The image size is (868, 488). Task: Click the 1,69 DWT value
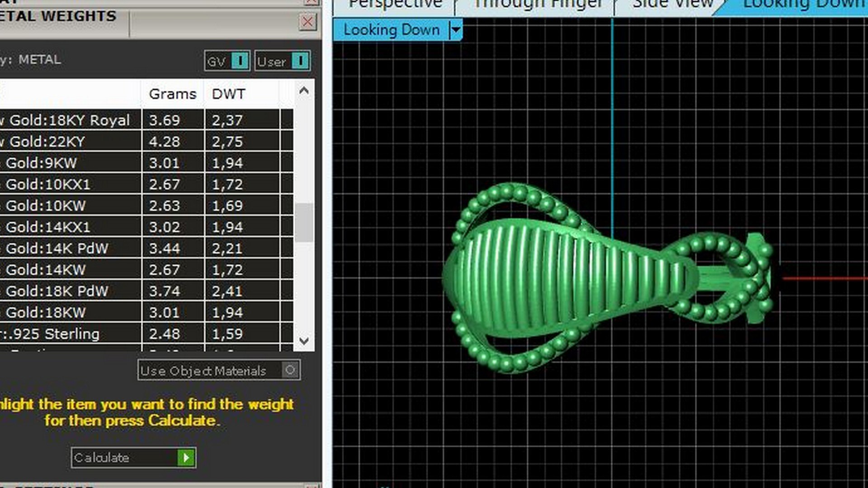pos(227,206)
